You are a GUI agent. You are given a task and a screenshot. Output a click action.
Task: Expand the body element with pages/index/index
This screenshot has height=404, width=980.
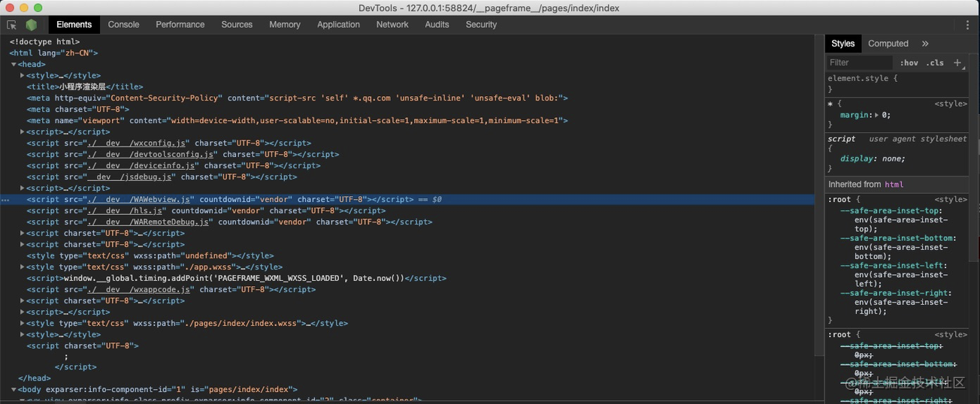(x=14, y=390)
